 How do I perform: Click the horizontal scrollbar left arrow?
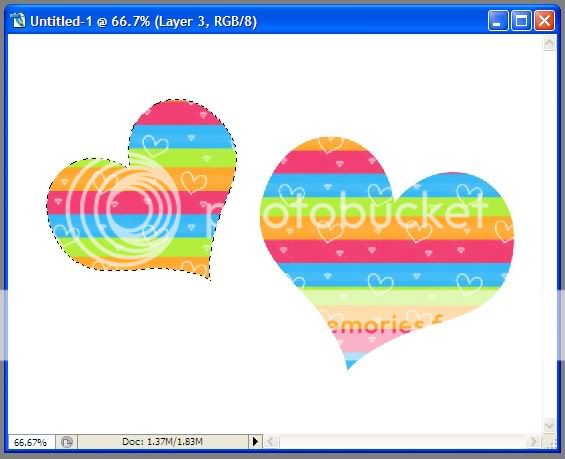click(272, 442)
